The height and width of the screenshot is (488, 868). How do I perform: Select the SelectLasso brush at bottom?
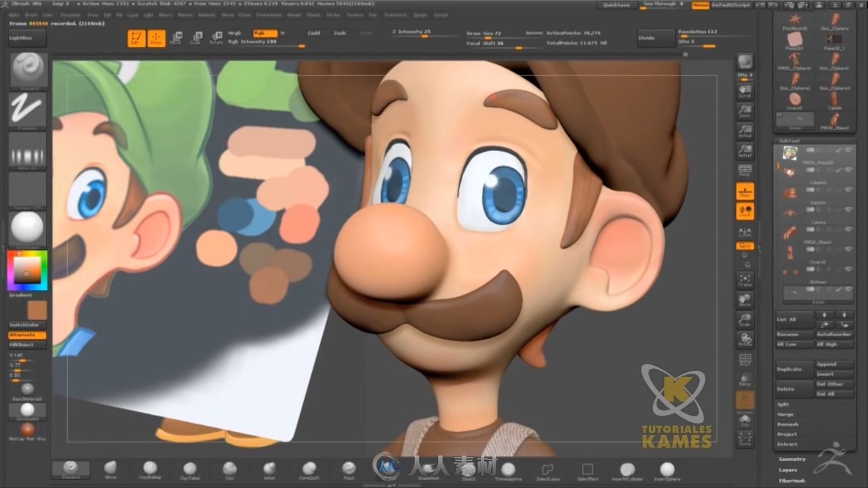(x=548, y=470)
